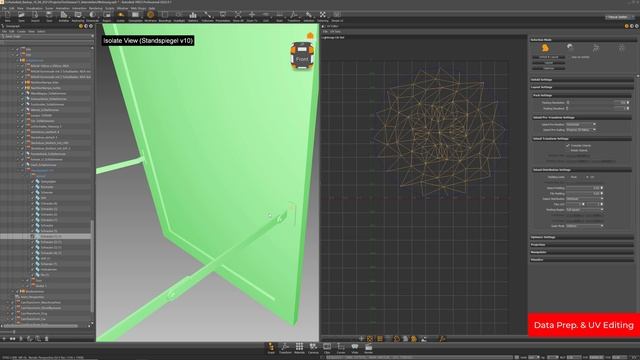Click the Zoom To toolbar icon
Screen dimensions: 640x360
coord(252,16)
